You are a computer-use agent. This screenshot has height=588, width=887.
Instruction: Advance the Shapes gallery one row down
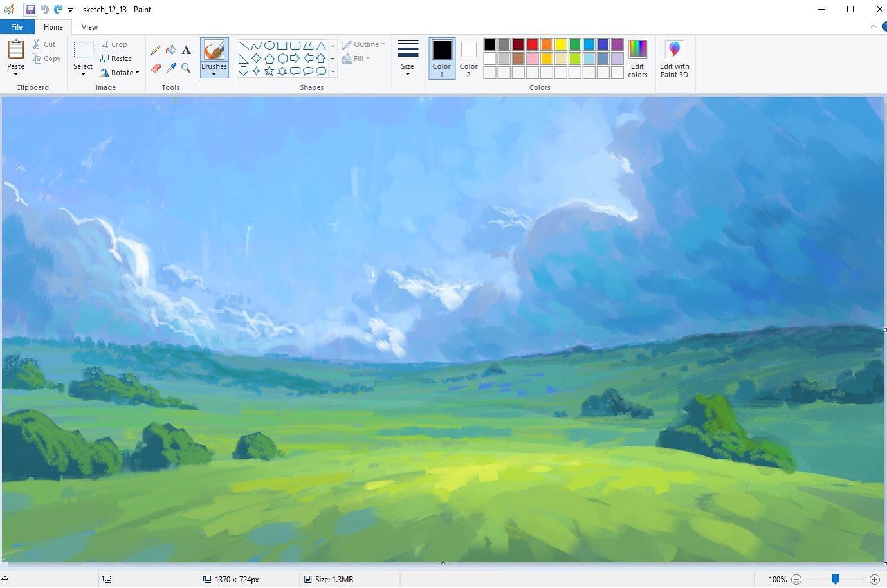coord(333,59)
